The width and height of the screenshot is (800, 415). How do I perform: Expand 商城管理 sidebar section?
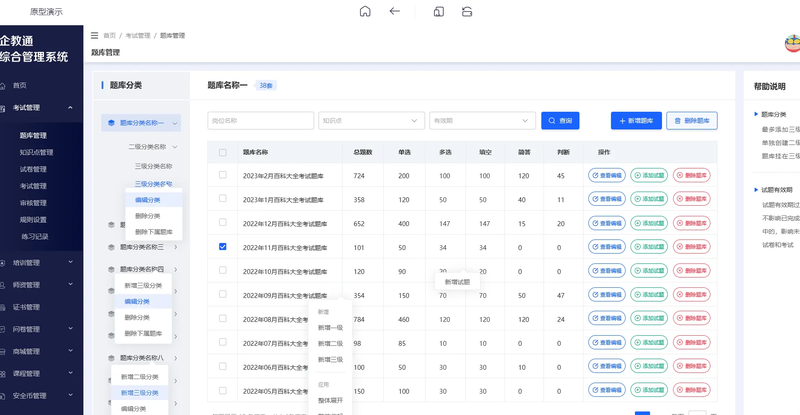coord(70,351)
